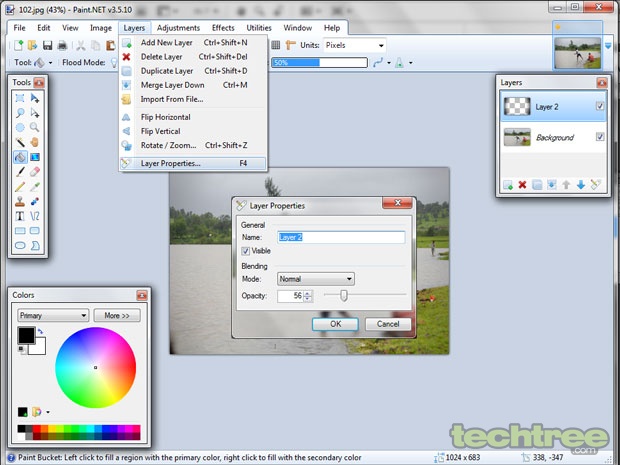Click the Opacity slider handle
620x465 pixels.
point(344,295)
